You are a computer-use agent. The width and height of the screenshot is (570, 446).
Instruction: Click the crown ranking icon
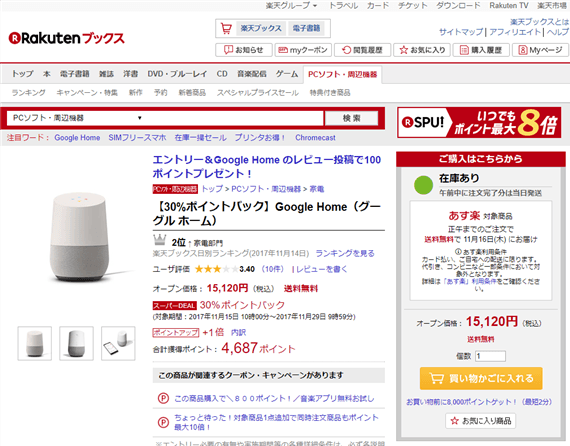point(159,240)
